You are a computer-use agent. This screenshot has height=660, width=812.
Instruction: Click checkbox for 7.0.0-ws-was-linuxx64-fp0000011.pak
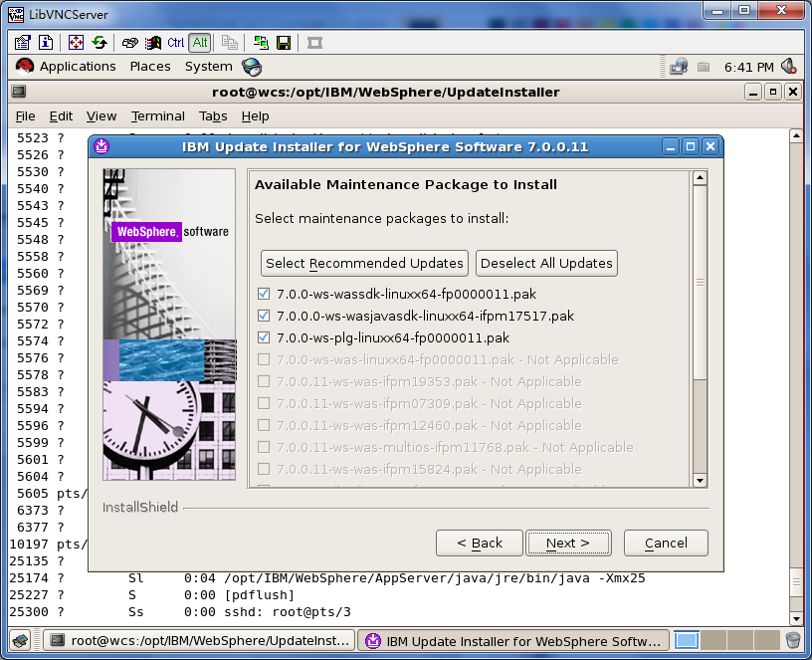pos(264,359)
